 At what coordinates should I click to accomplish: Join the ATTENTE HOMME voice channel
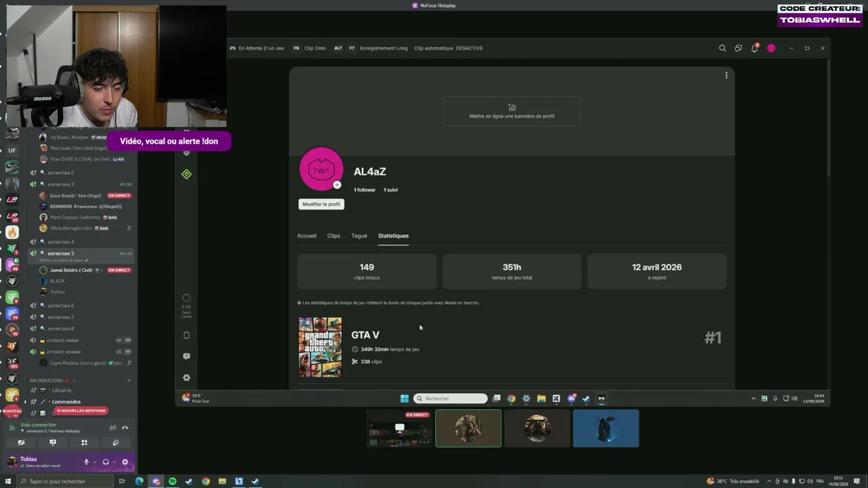click(81, 352)
